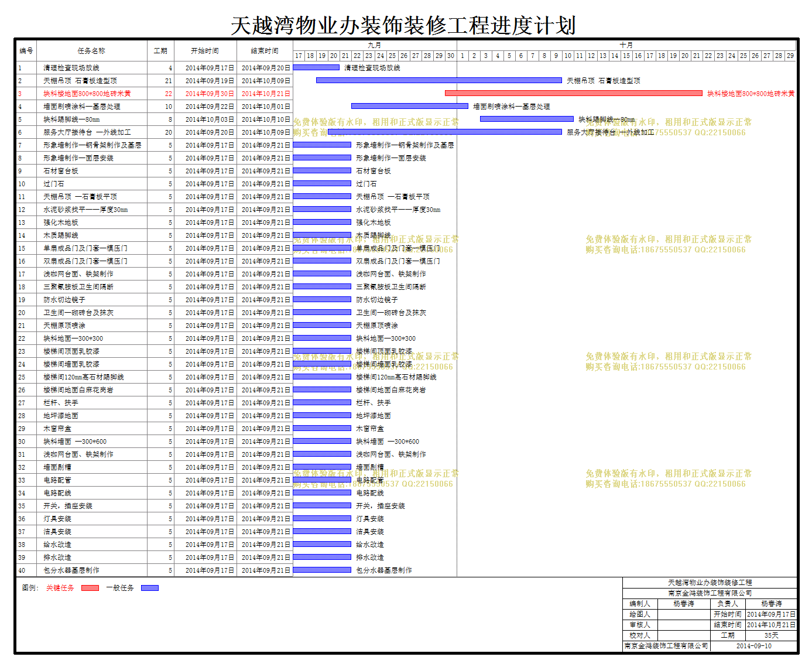Click row number 40 in 编号 column
Screen dimensions: 812x667
click(22, 570)
